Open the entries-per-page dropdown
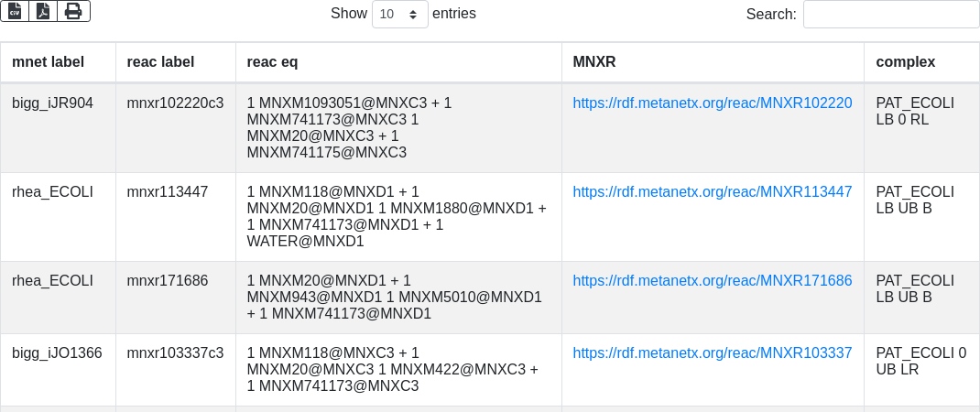Viewport: 980px width, 412px height. click(x=400, y=14)
